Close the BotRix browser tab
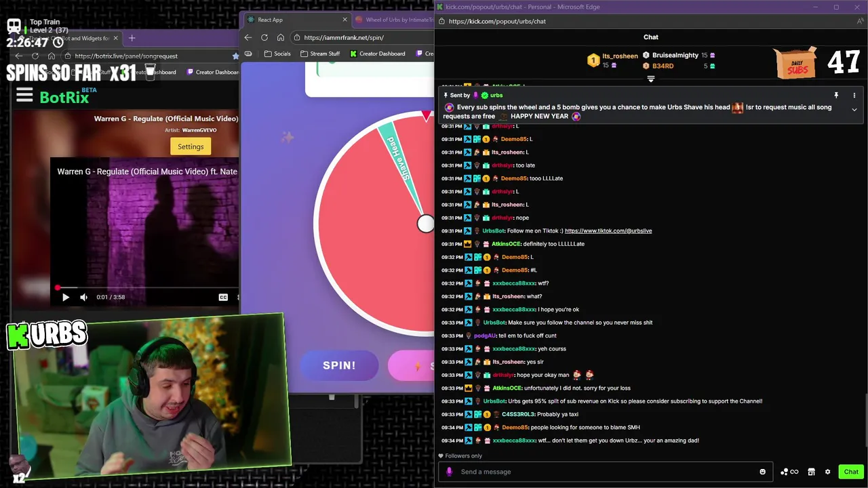Viewport: 868px width, 488px height. coord(116,38)
